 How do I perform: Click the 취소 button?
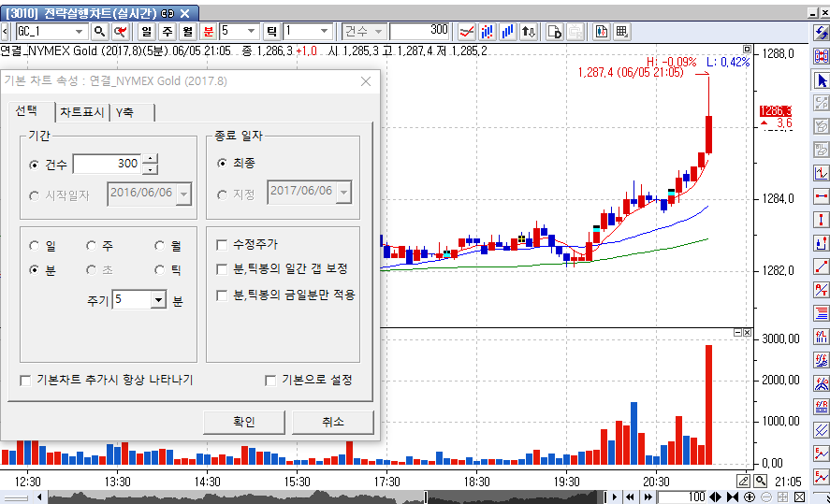[332, 422]
